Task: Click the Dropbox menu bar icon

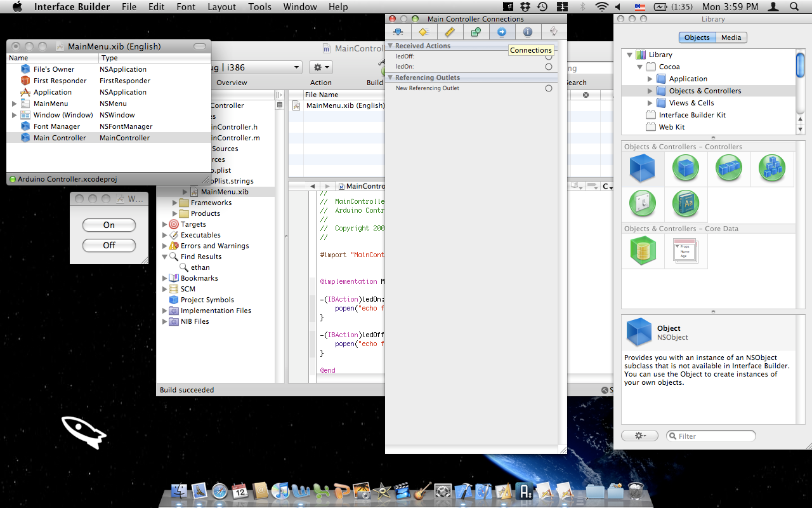Action: click(x=525, y=7)
